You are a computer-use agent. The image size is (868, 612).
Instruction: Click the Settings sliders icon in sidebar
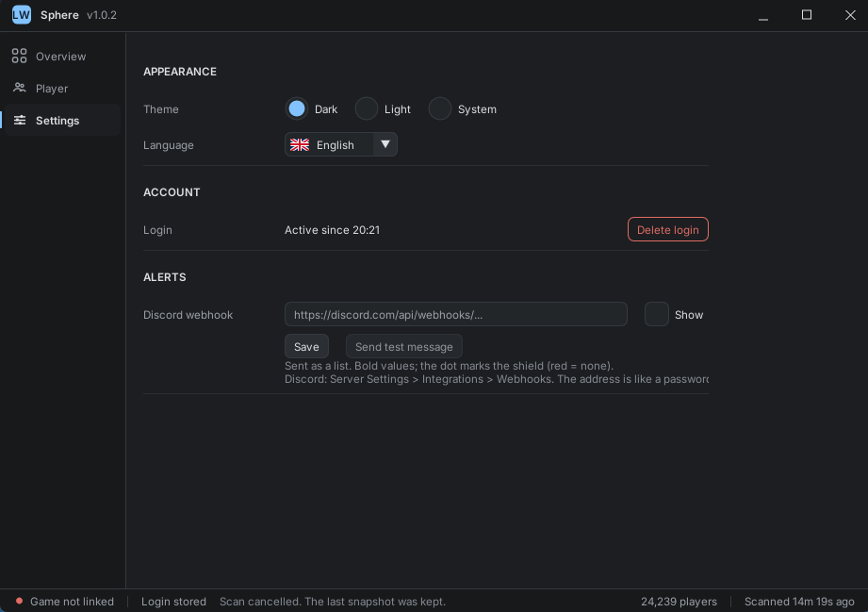20,120
